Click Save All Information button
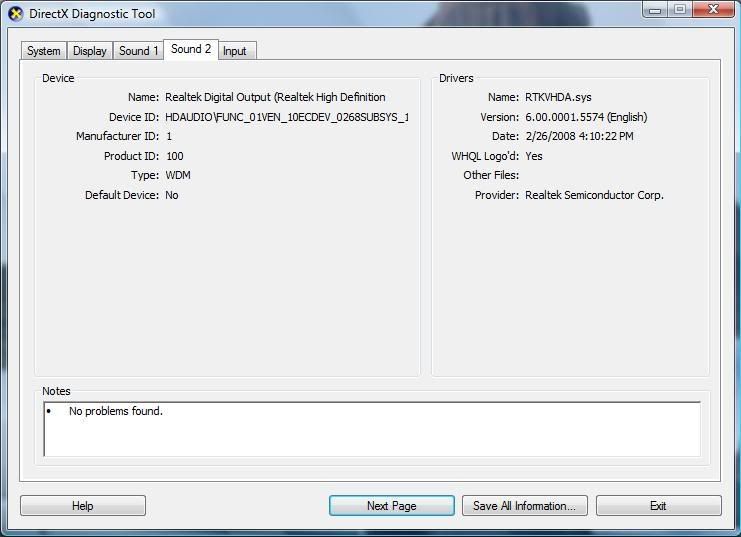 tap(525, 506)
